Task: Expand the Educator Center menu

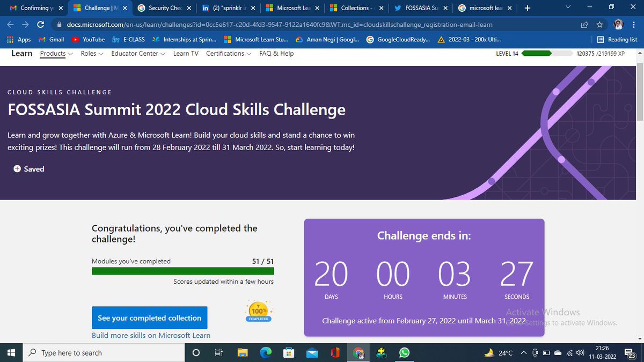Action: click(x=138, y=54)
